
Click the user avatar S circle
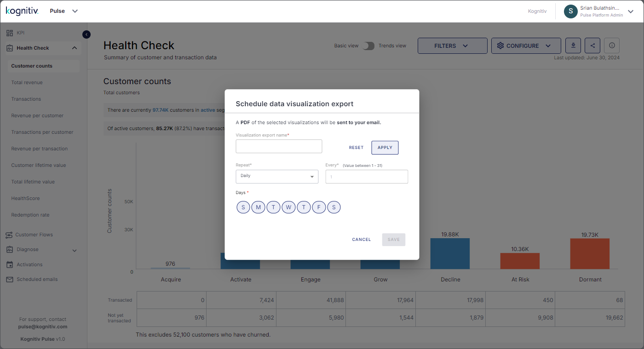[571, 11]
